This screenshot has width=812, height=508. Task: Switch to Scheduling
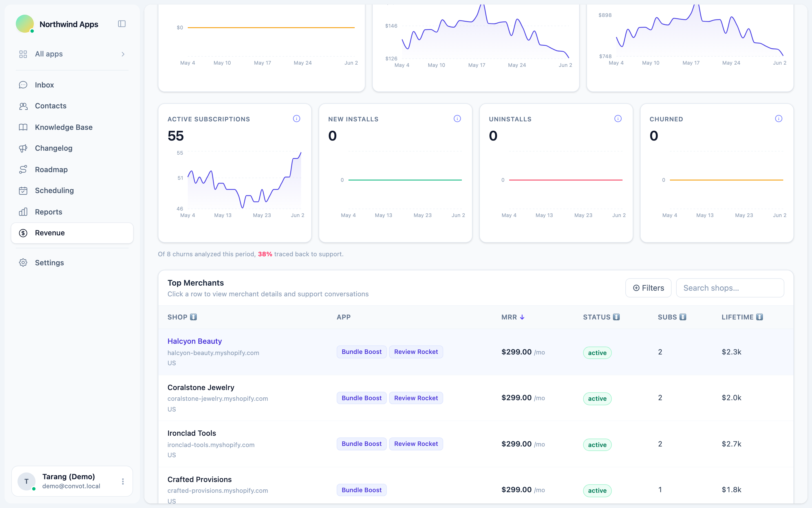[x=72, y=191]
